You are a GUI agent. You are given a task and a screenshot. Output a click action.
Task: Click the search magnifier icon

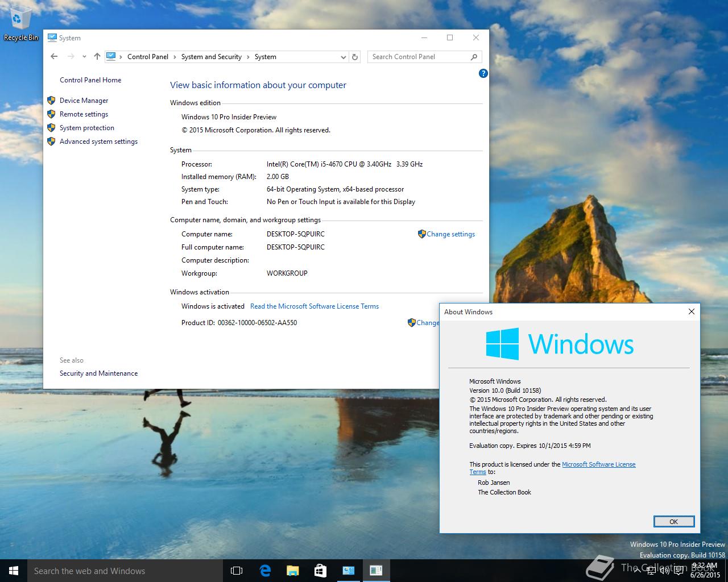click(x=474, y=57)
